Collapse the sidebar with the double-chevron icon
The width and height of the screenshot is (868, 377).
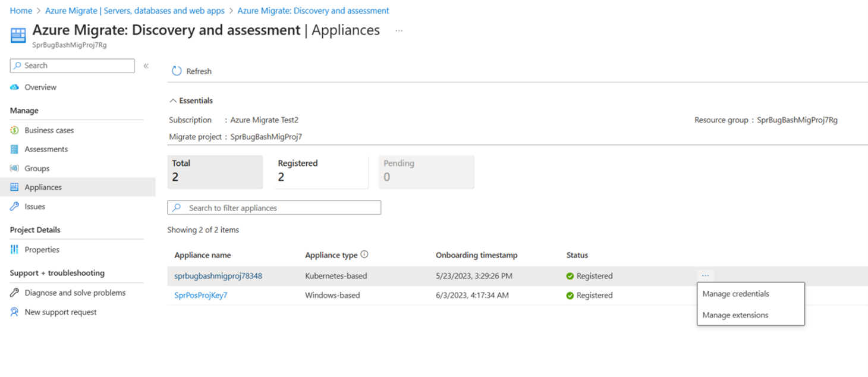pyautogui.click(x=146, y=66)
